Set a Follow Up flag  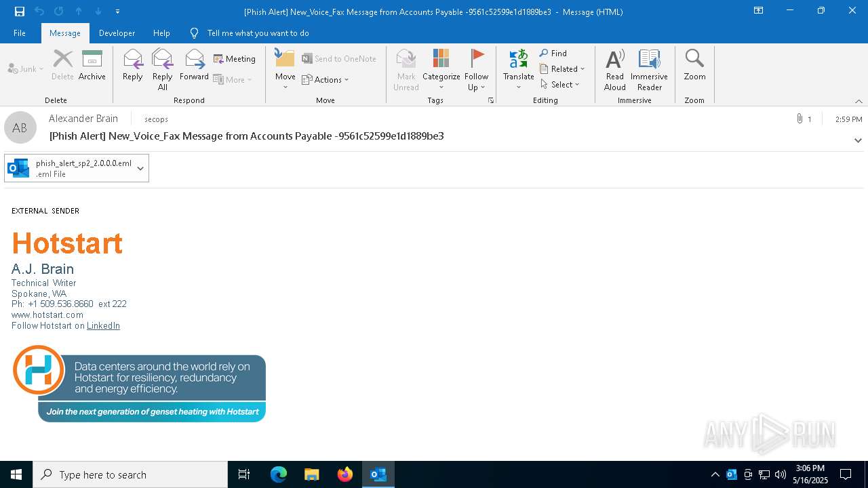[x=477, y=70]
